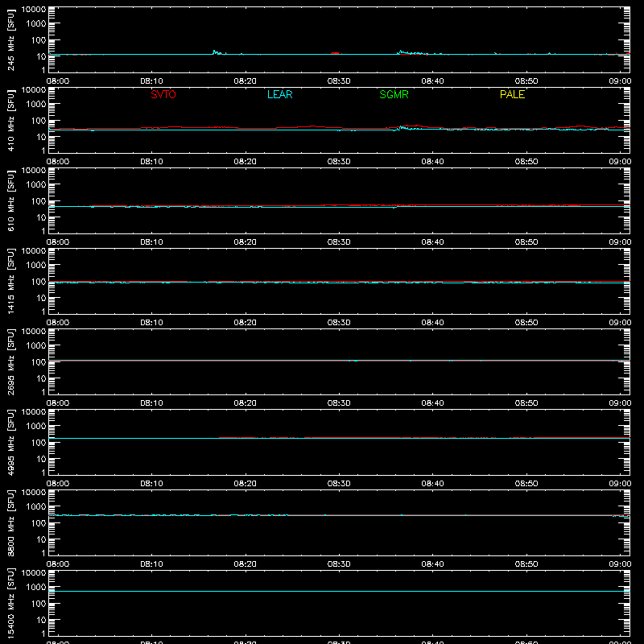Click the flat cyan trace in 15400 MHz panel
Image resolution: width=644 pixels, height=644 pixels.
[x=339, y=592]
